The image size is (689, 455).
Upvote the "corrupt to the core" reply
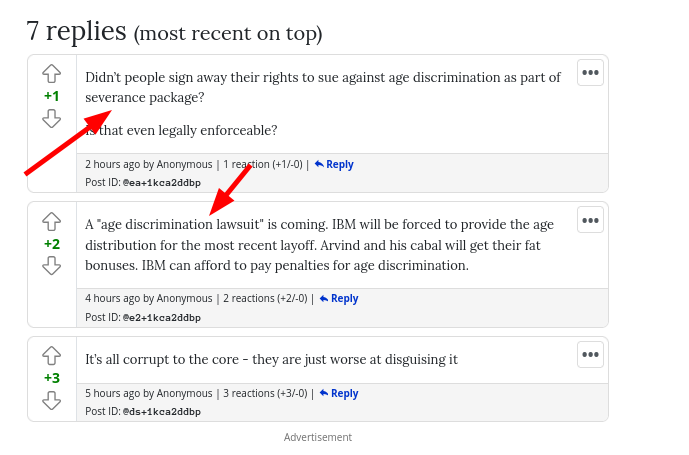pyautogui.click(x=52, y=355)
